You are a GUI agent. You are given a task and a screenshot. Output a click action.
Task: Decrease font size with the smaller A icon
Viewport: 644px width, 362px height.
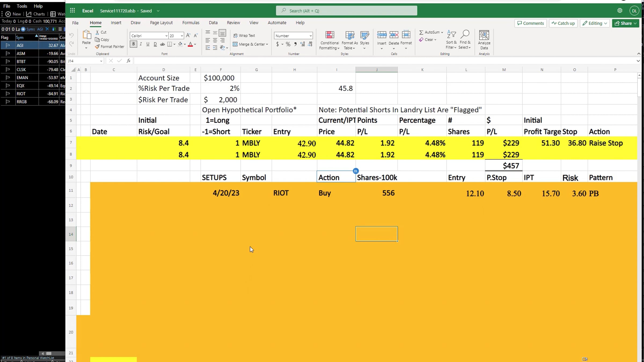point(196,35)
